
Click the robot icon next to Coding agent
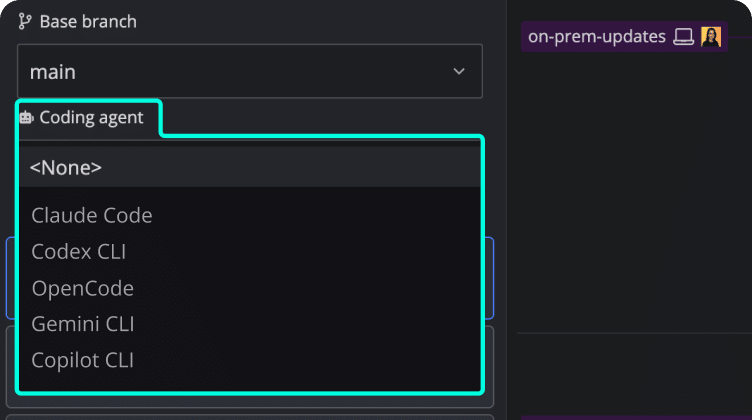[x=26, y=118]
